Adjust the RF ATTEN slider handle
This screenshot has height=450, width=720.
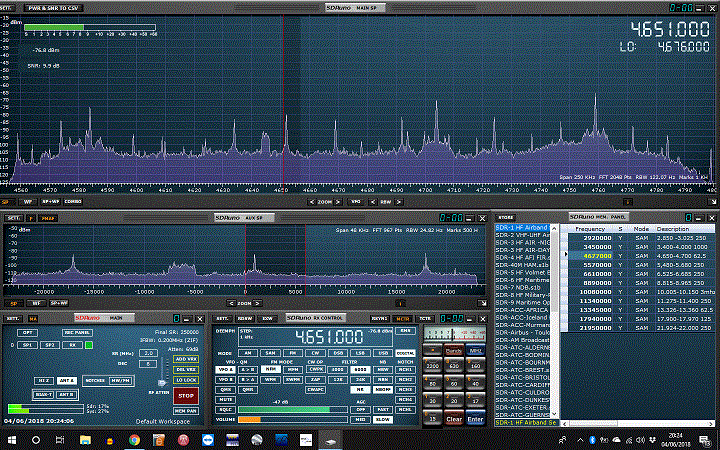[161, 382]
